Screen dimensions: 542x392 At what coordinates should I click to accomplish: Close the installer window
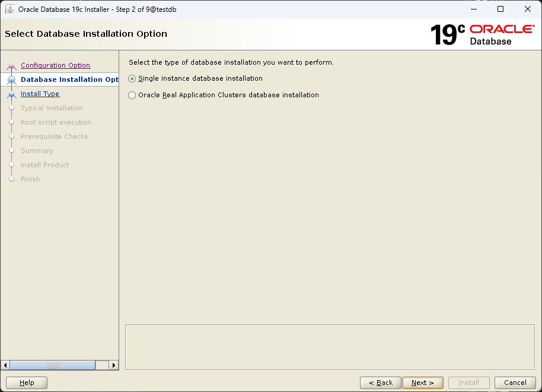(528, 9)
